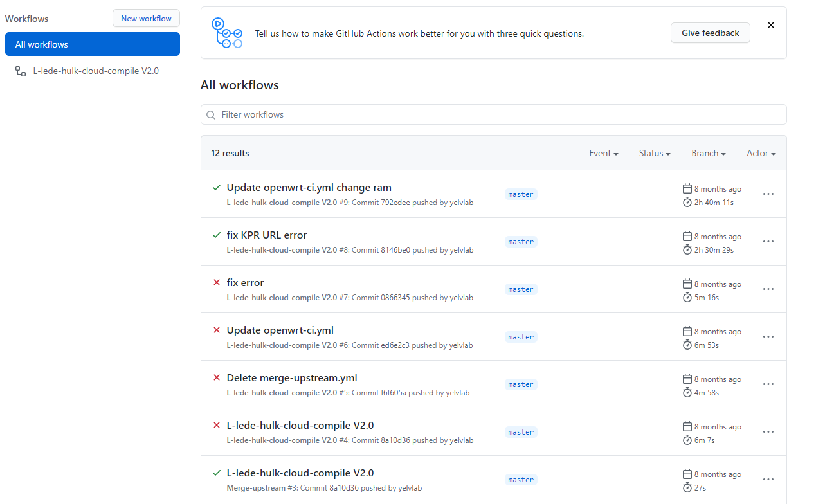Click the GitHub Actions illustration in the feedback banner
This screenshot has width=816, height=504.
pos(227,33)
